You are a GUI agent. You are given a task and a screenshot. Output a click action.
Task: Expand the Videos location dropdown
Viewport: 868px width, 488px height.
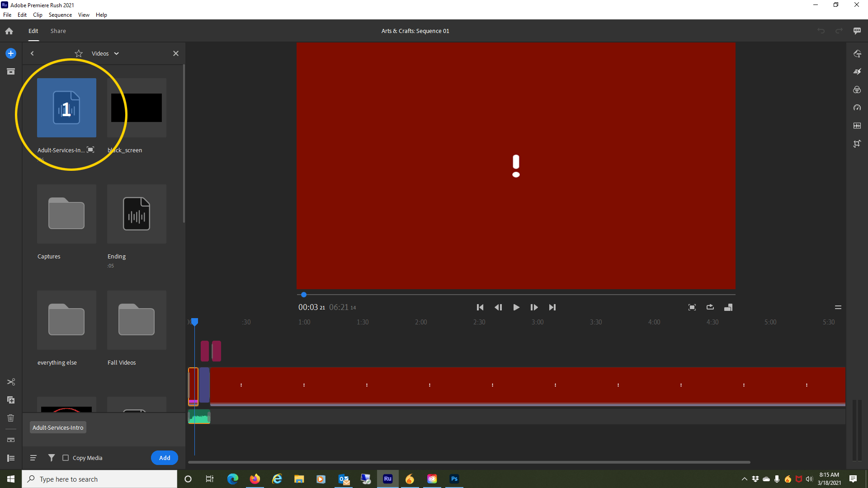coord(116,53)
